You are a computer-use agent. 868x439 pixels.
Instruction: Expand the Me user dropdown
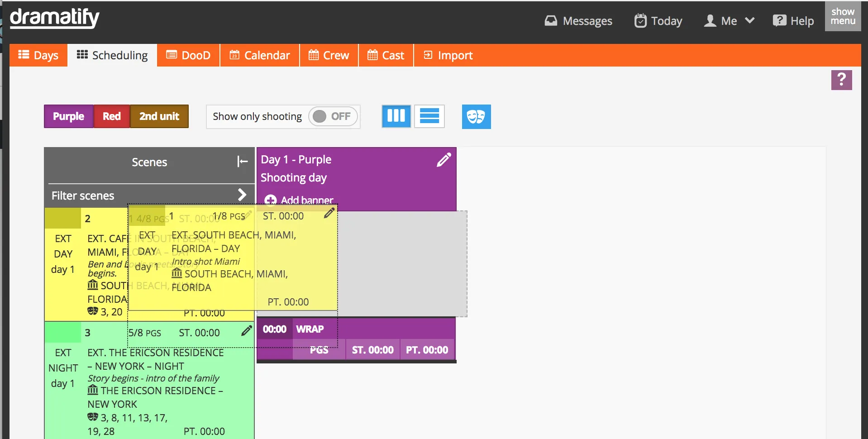[729, 21]
